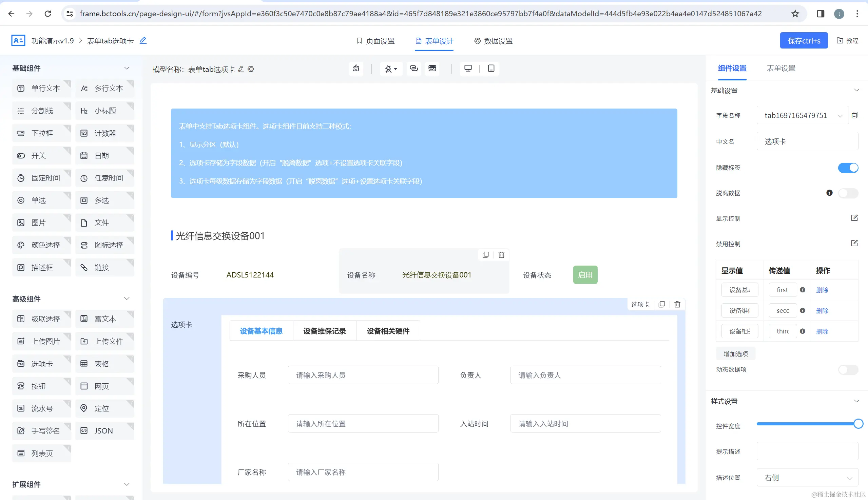Image resolution: width=868 pixels, height=500 pixels.
Task: Open 禁用控制 edit icon
Action: click(854, 244)
